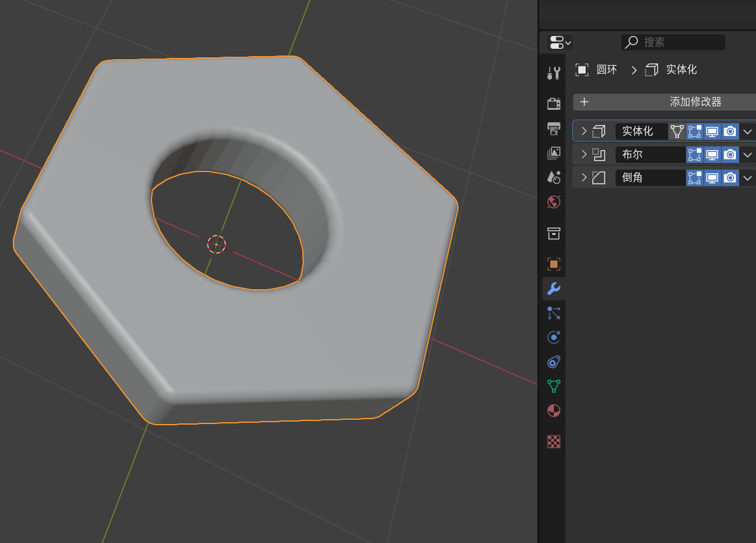This screenshot has width=756, height=543.
Task: Toggle render display for 倒角
Action: tap(730, 178)
